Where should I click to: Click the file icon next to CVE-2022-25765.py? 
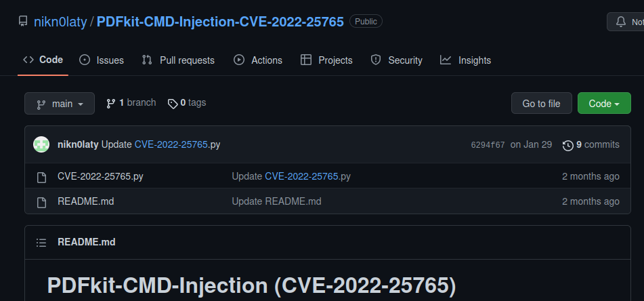(x=41, y=177)
